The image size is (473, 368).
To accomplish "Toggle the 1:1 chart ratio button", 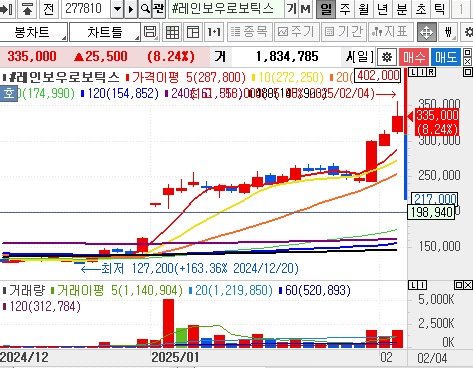I will click(214, 32).
